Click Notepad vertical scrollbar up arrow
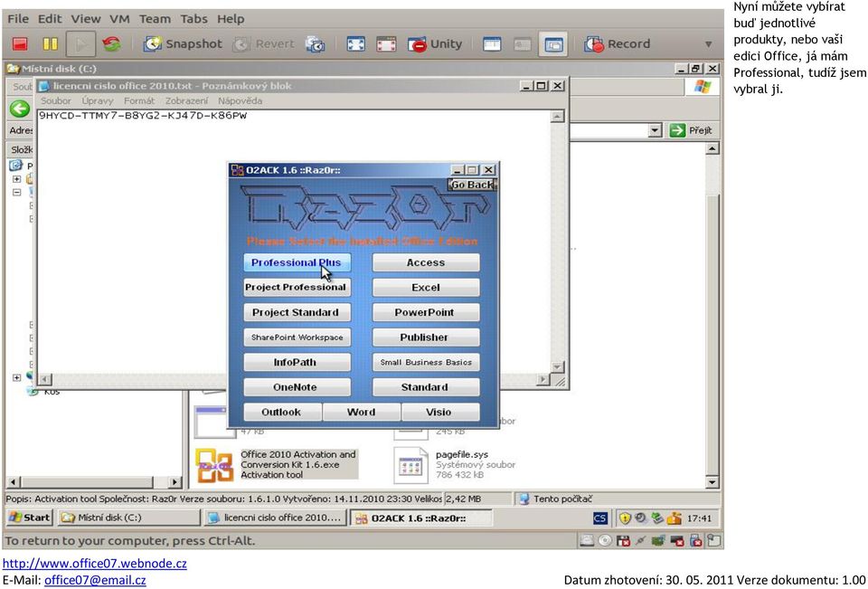Viewport: 868px width, 589px height. 558,117
